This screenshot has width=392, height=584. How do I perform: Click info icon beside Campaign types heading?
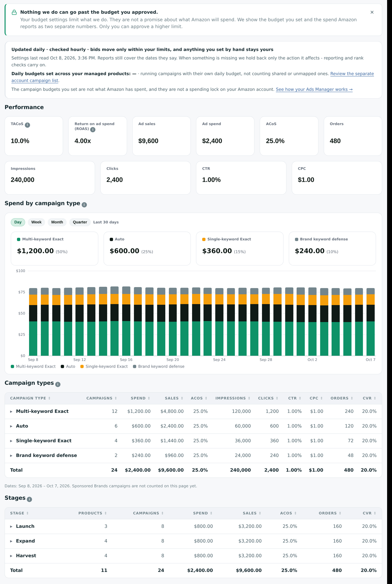click(x=58, y=384)
